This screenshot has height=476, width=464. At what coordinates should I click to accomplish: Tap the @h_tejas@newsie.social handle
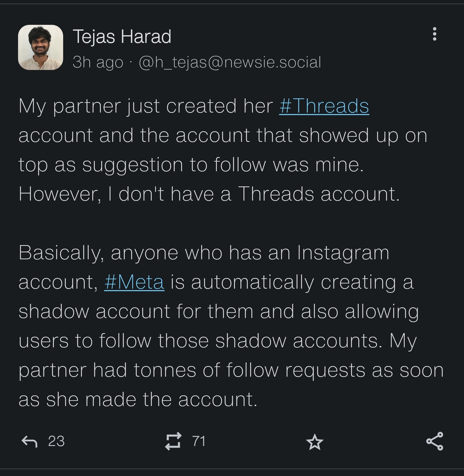230,62
